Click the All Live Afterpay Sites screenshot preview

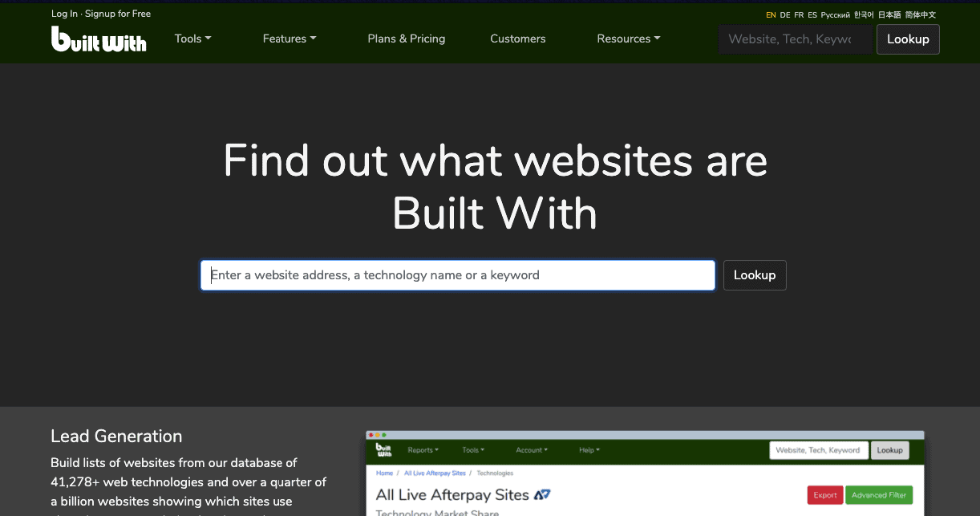[645, 473]
